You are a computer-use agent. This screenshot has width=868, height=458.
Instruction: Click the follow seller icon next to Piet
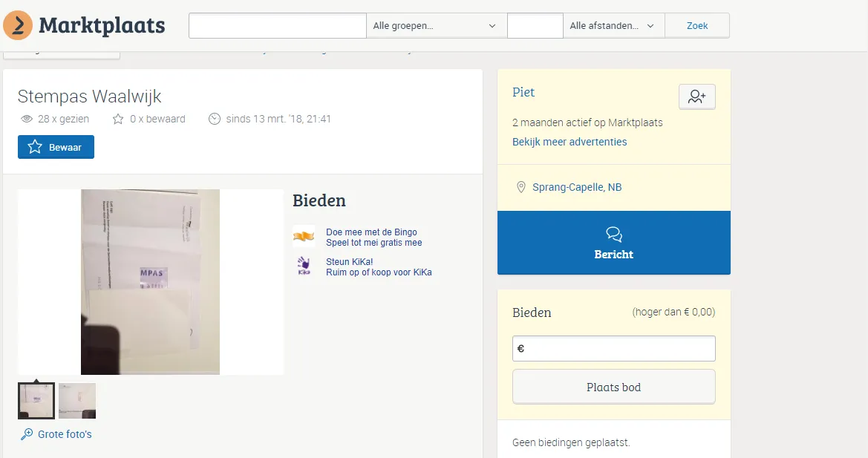point(696,96)
